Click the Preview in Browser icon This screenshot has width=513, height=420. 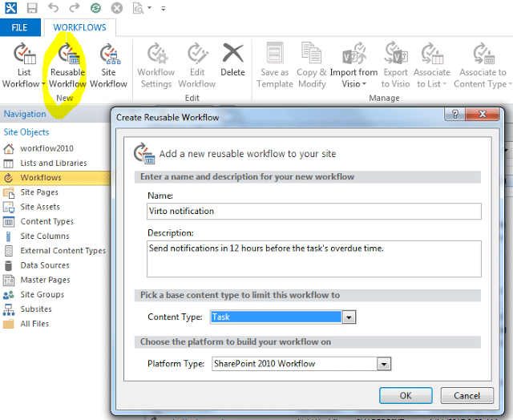138,8
